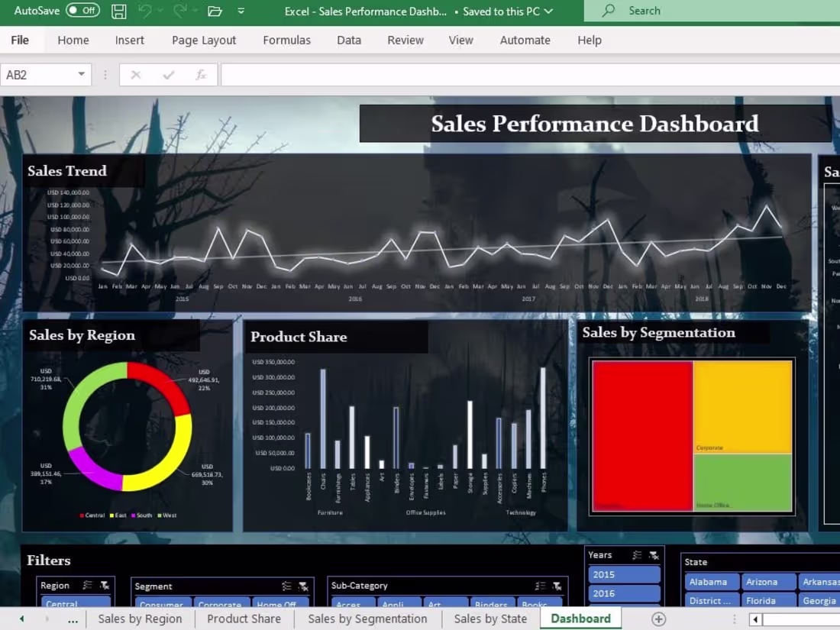Save the workbook using the Save icon
840x630 pixels.
118,11
